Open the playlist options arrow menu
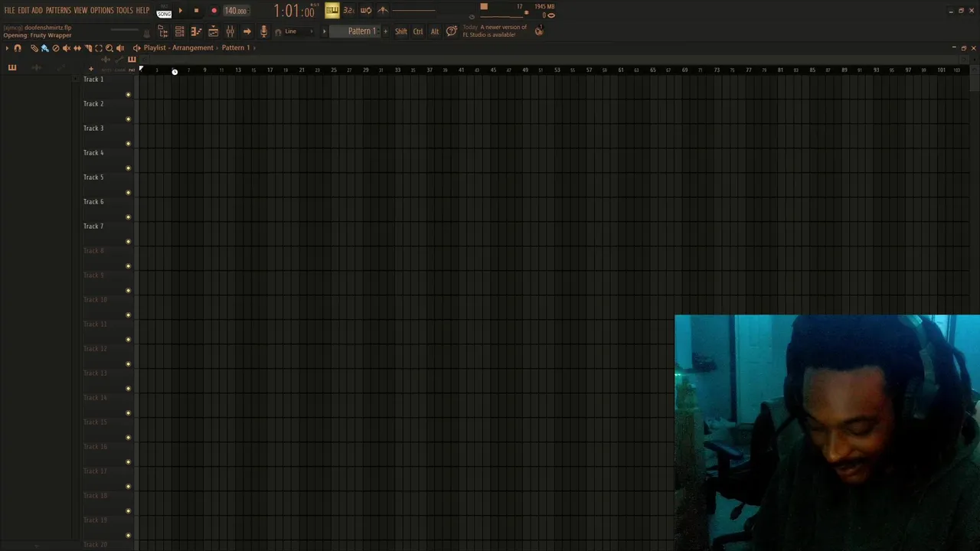The image size is (980, 551). 7,48
